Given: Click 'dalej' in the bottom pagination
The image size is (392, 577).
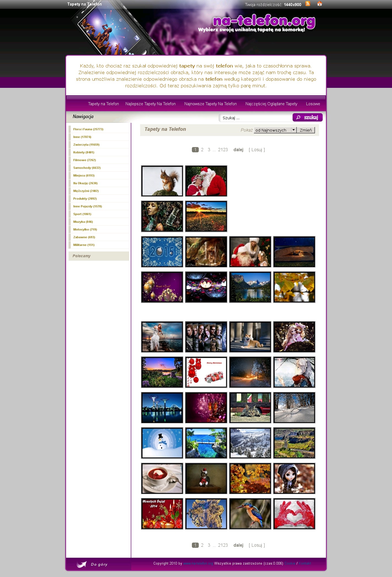Looking at the screenshot, I should (238, 545).
